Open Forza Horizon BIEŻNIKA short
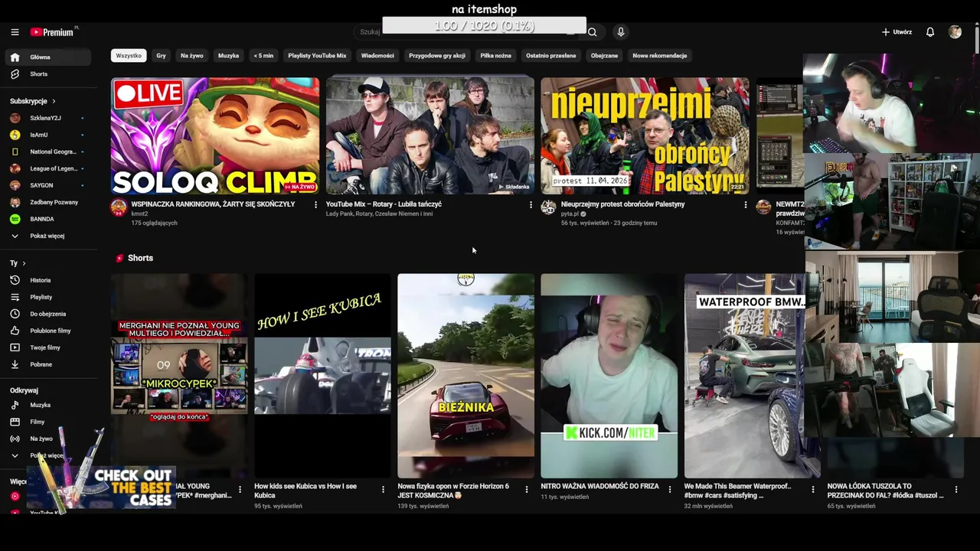This screenshot has height=551, width=980. pyautogui.click(x=465, y=376)
